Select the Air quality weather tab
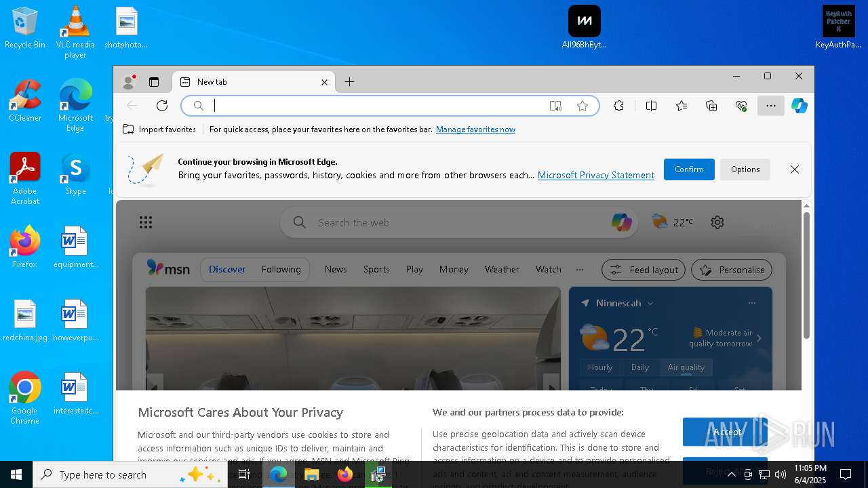The height and width of the screenshot is (488, 868). point(686,367)
